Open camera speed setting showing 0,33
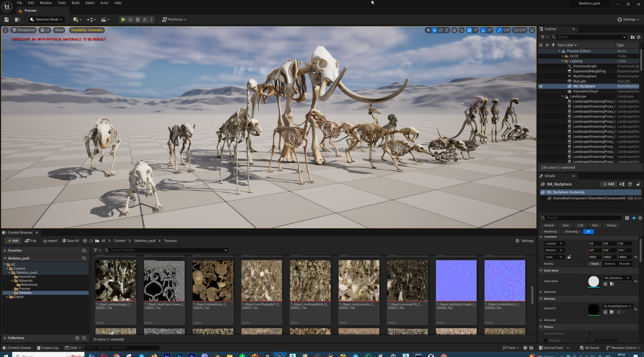 [x=520, y=30]
